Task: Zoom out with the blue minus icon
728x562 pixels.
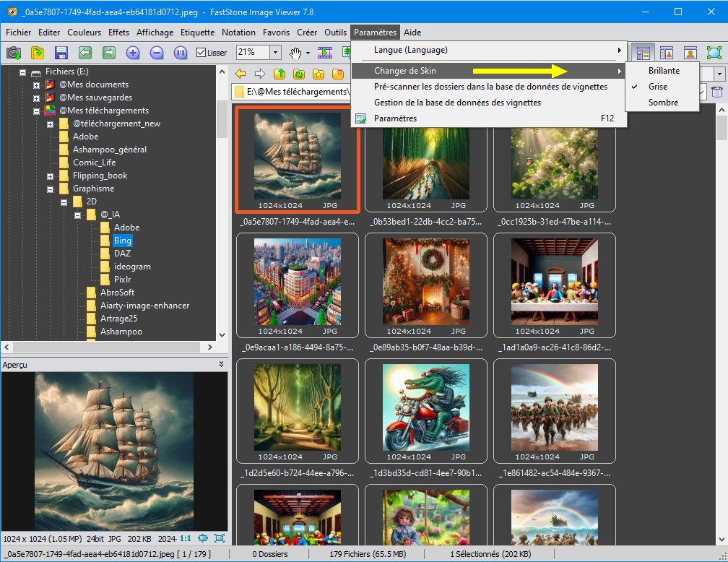Action: point(157,53)
